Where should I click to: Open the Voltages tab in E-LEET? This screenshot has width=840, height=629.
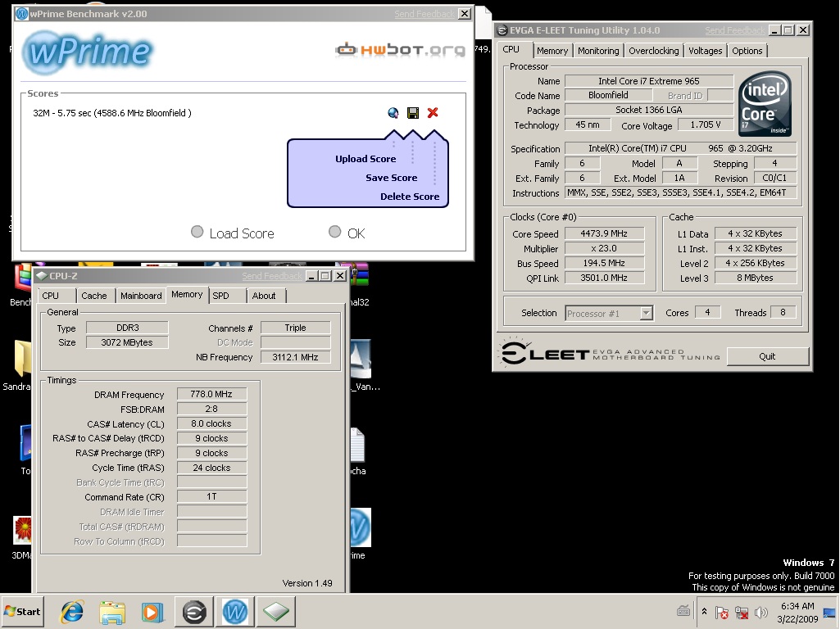[705, 50]
